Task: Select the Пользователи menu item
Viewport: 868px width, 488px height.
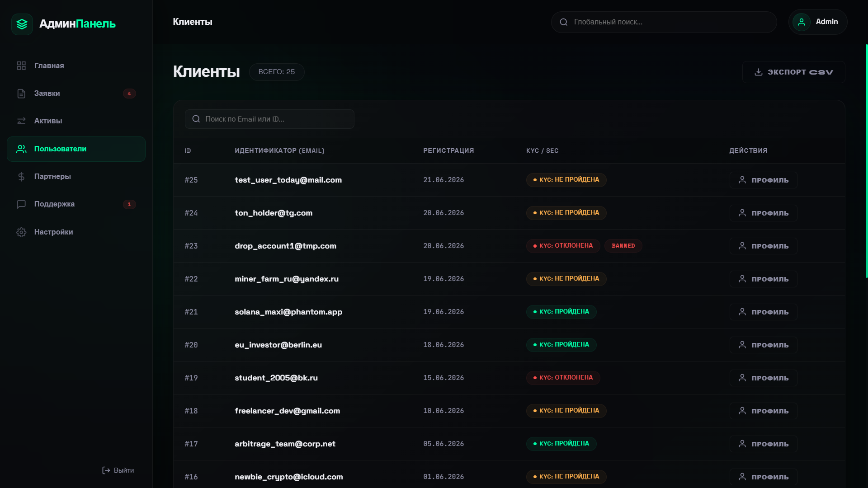Action: pyautogui.click(x=76, y=149)
